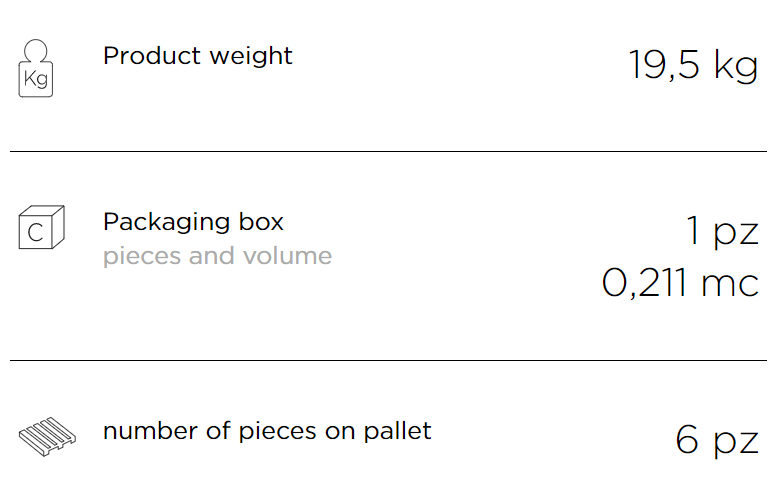The height and width of the screenshot is (488, 781).
Task: Click the word box in Packaging box
Action: [261, 222]
